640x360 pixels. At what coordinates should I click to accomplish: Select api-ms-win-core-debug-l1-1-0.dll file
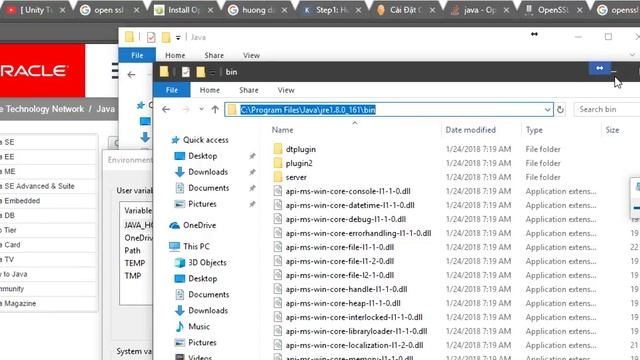coord(345,219)
